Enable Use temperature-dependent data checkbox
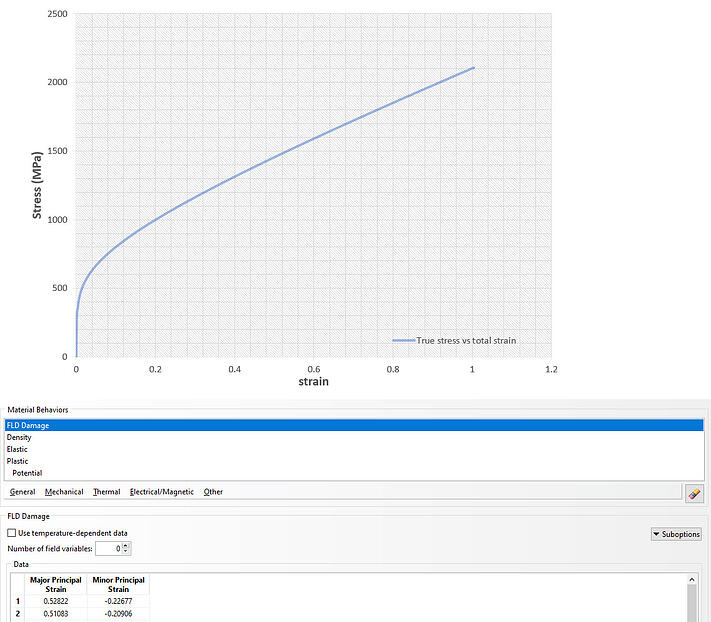The height and width of the screenshot is (622, 711). pos(12,533)
